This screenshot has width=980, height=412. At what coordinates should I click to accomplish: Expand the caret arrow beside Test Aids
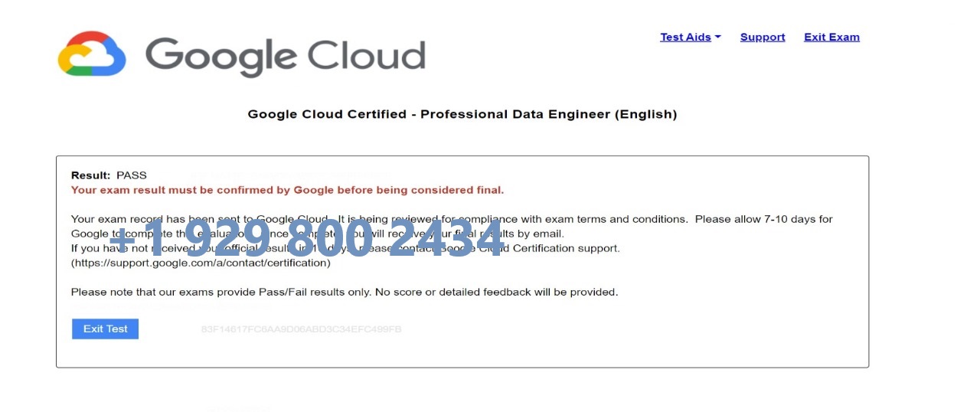coord(717,37)
